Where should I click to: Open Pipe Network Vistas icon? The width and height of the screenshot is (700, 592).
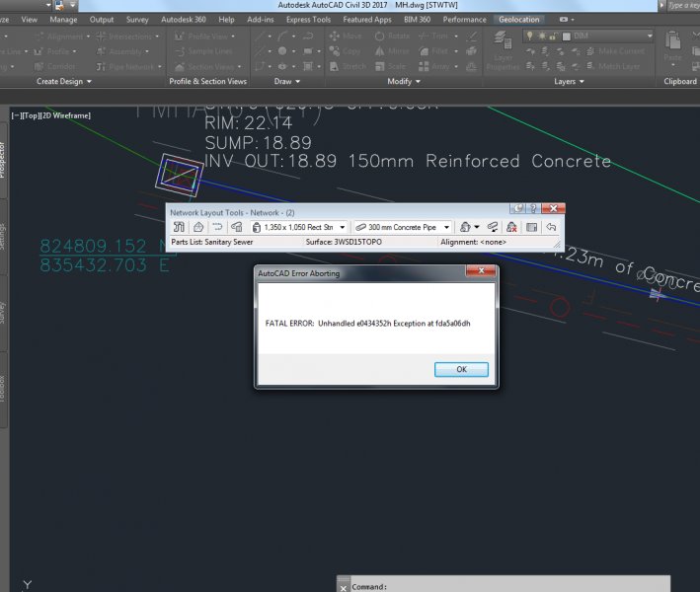tap(531, 227)
